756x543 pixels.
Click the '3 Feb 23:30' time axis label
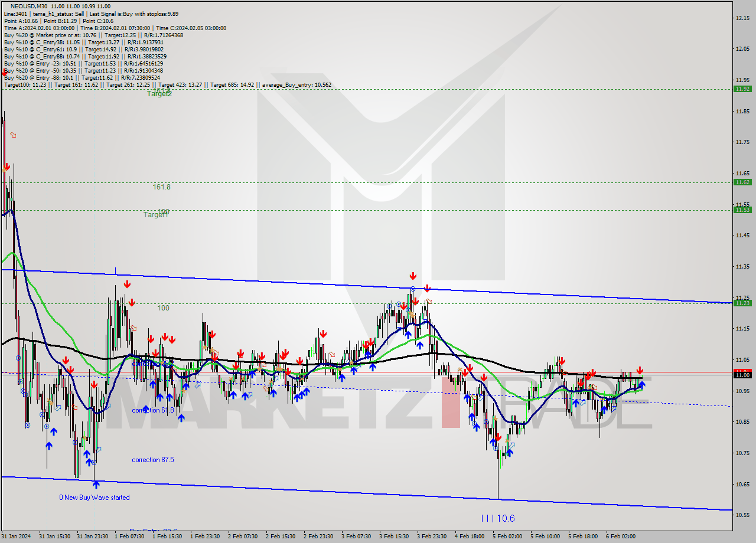[432, 537]
